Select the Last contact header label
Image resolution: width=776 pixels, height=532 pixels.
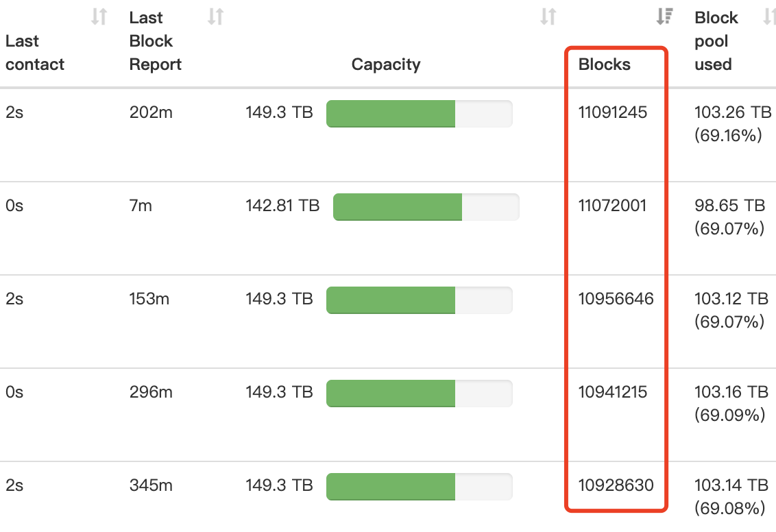(34, 53)
